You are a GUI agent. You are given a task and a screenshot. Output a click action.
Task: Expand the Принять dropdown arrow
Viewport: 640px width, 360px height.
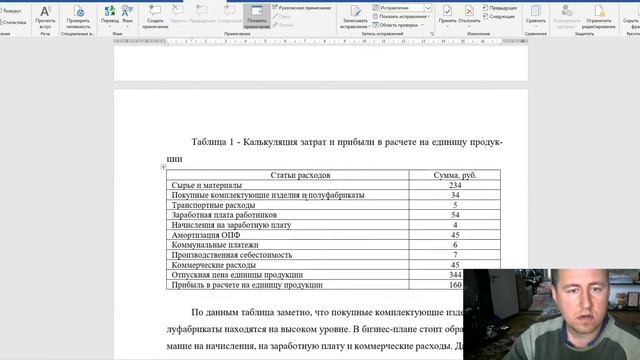[447, 27]
